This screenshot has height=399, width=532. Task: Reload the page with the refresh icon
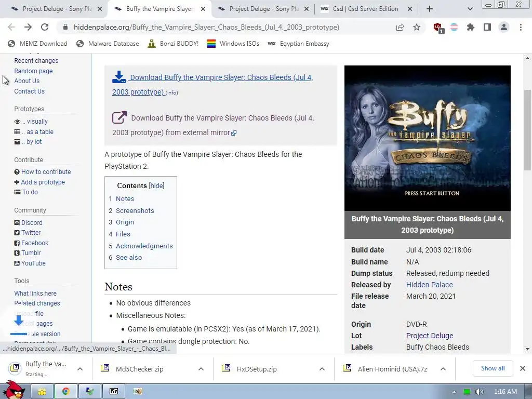point(45,27)
